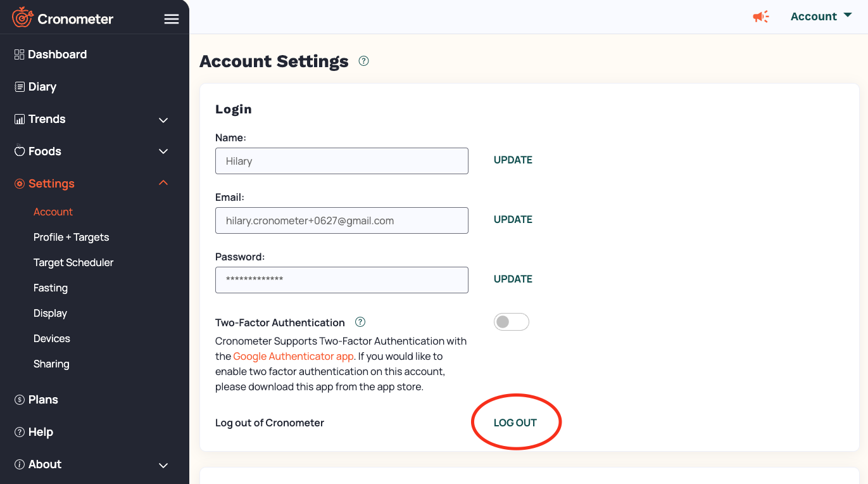Toggle the hamburger sidebar menu
The width and height of the screenshot is (868, 484).
(x=172, y=19)
